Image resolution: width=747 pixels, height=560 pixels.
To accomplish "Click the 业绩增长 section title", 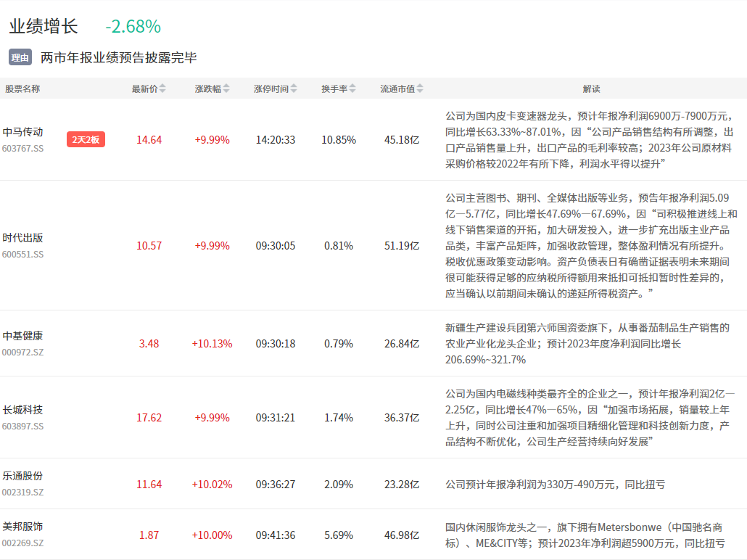I will [43, 27].
